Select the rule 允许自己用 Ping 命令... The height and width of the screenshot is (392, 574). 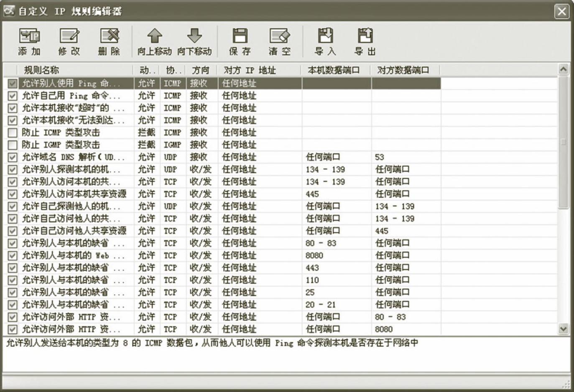click(71, 96)
